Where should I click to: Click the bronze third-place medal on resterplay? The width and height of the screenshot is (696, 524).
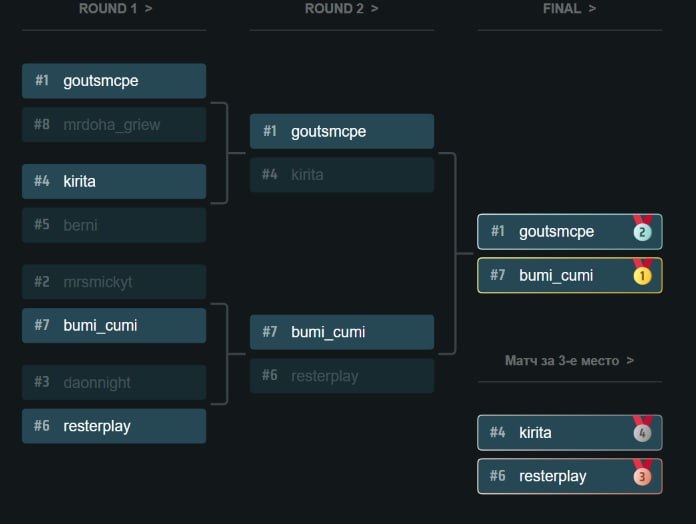(x=642, y=475)
